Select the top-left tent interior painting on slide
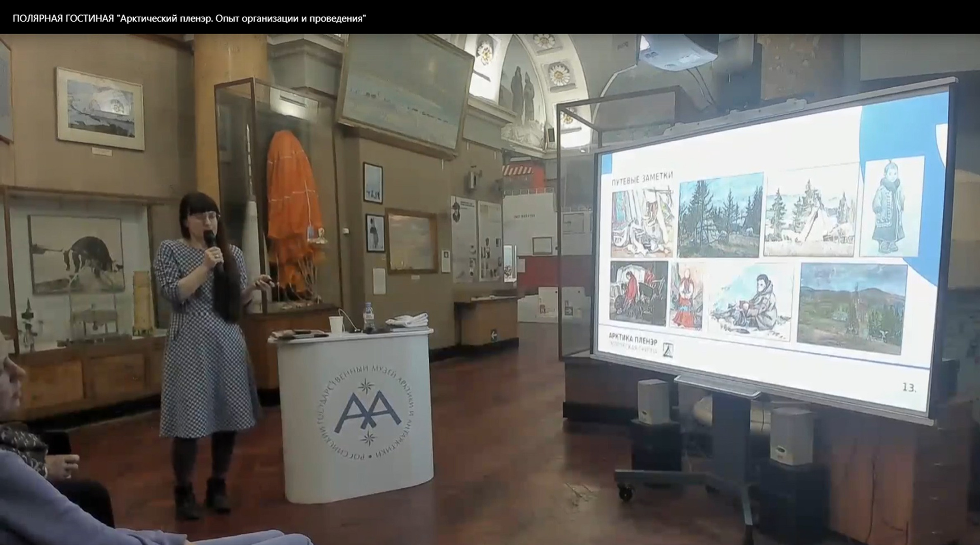Viewport: 980px width, 545px height. [x=642, y=222]
